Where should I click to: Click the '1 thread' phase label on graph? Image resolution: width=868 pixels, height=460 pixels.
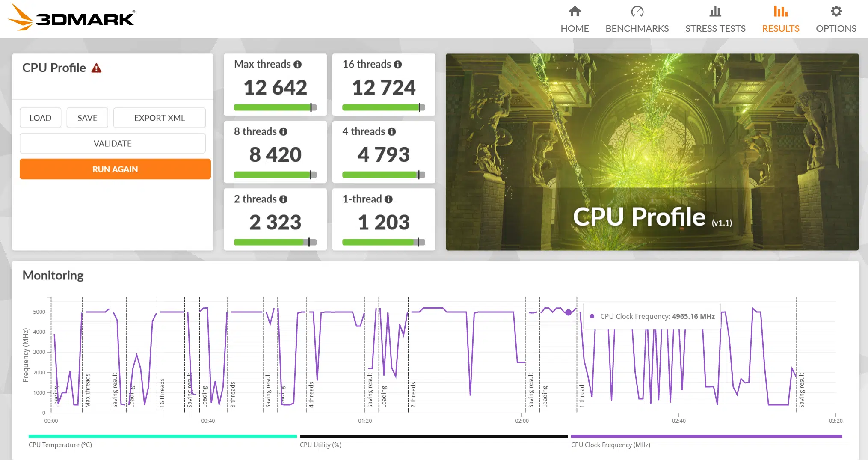[582, 396]
